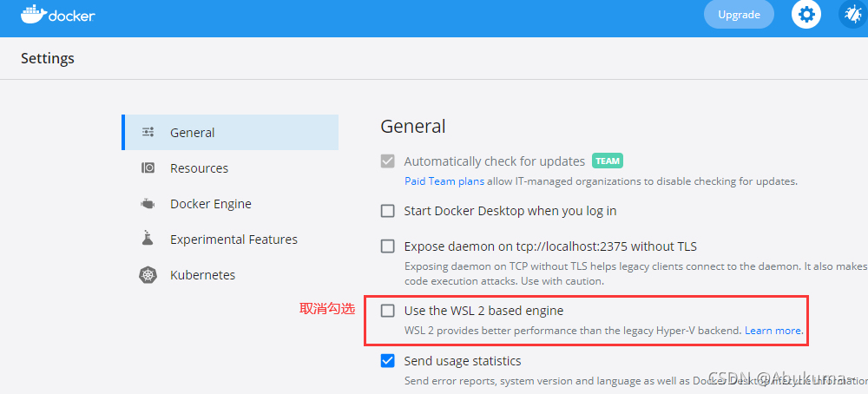Image resolution: width=868 pixels, height=394 pixels.
Task: Tick the Use the WSL 2 based engine checkbox
Action: point(387,311)
